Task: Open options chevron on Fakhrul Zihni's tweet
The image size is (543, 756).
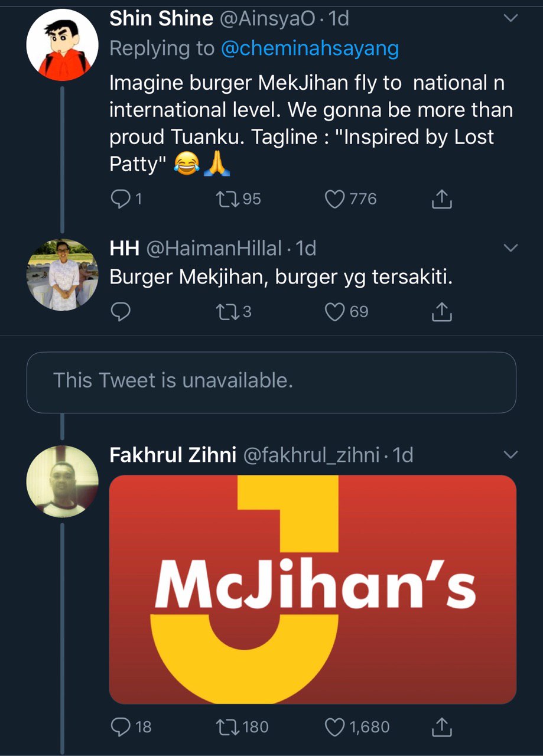Action: (x=509, y=455)
